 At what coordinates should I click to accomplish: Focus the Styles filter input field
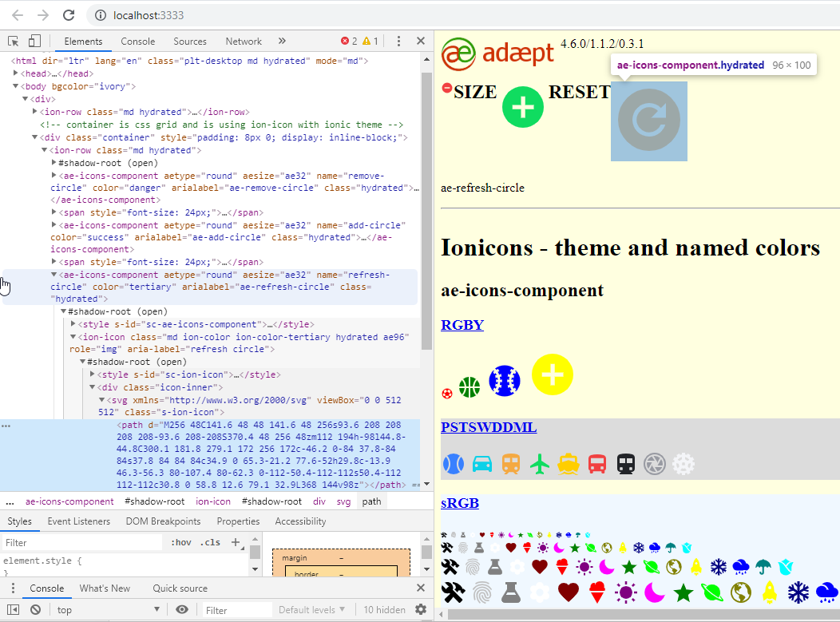(82, 543)
